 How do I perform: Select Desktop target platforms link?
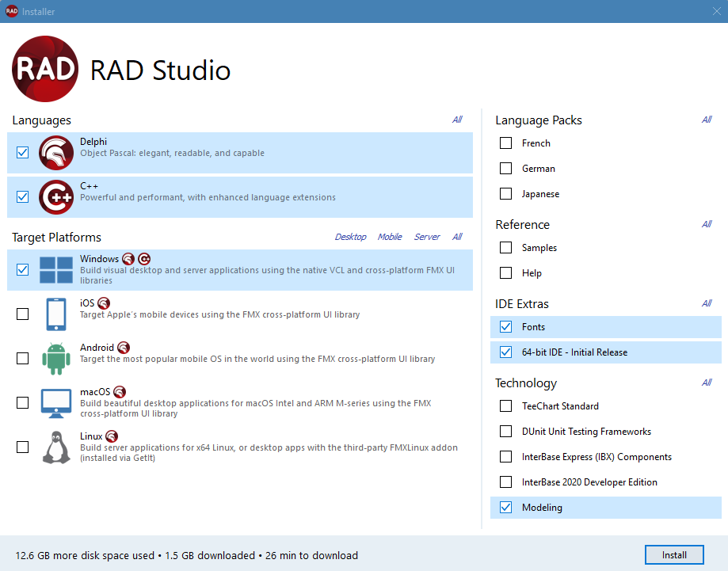[351, 237]
